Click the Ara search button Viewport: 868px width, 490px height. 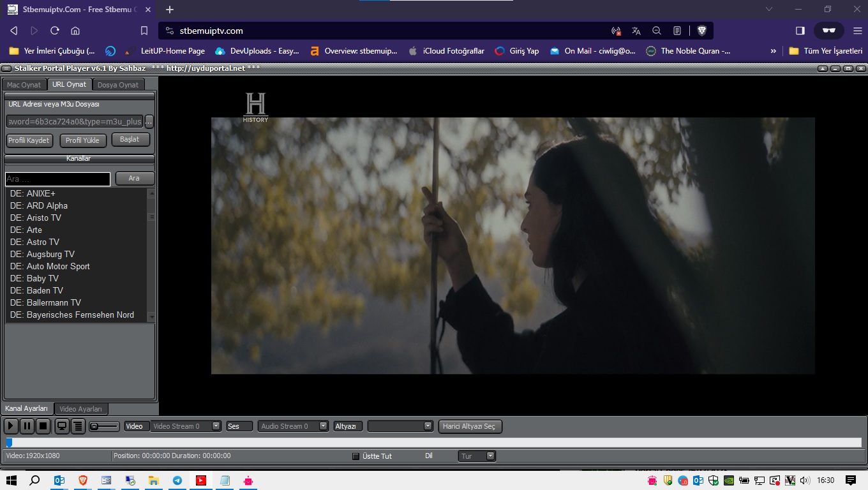[135, 179]
